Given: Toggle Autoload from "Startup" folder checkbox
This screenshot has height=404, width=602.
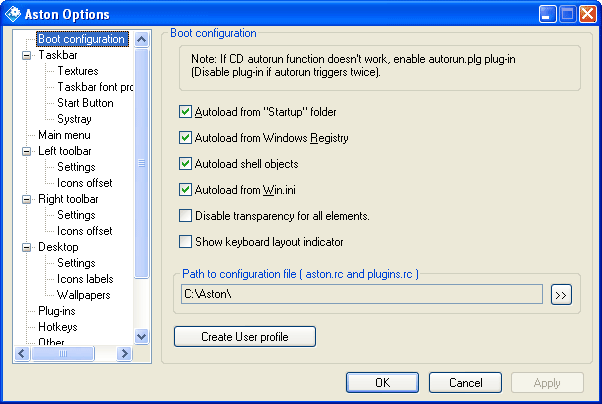Looking at the screenshot, I should tap(185, 112).
